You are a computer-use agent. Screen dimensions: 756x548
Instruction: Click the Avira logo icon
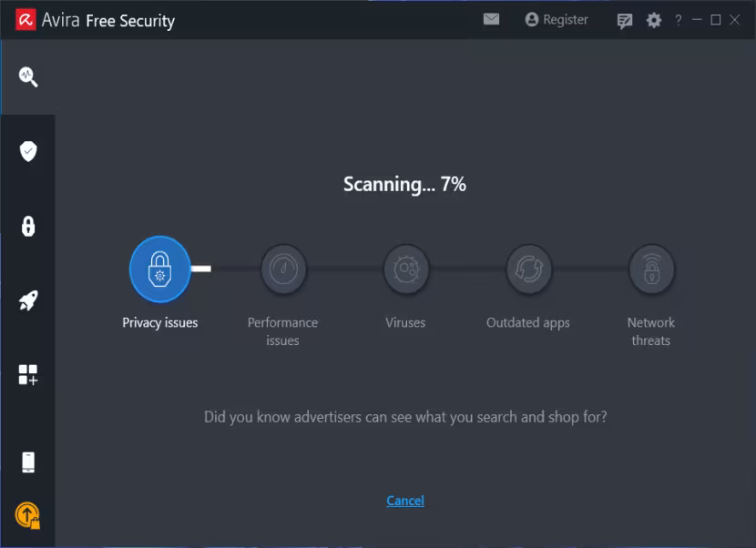(26, 20)
